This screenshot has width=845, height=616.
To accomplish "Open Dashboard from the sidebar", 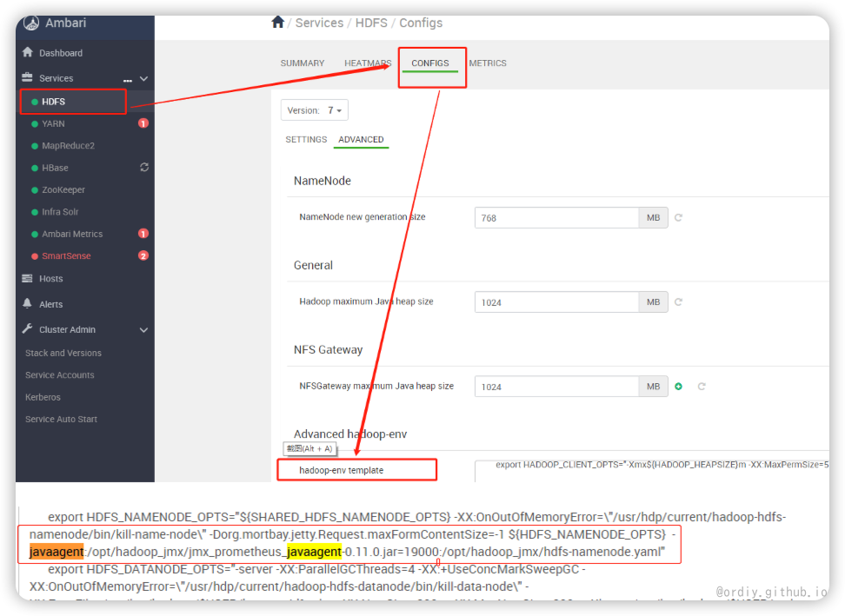I will tap(60, 53).
